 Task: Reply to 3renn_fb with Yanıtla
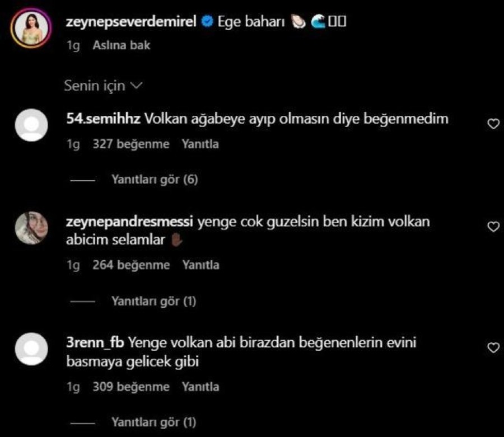(x=200, y=387)
